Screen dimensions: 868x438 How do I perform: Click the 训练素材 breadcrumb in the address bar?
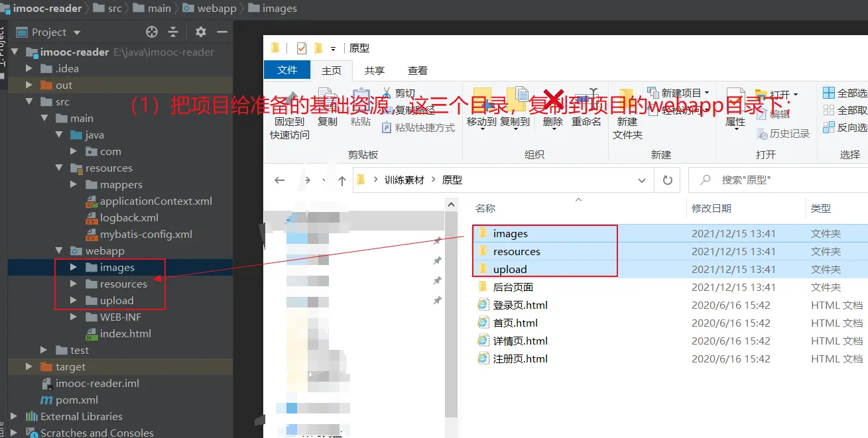pos(404,180)
